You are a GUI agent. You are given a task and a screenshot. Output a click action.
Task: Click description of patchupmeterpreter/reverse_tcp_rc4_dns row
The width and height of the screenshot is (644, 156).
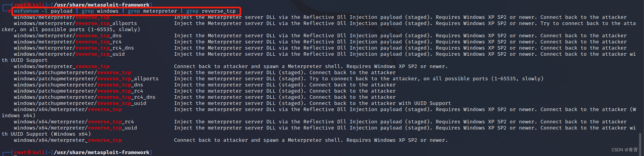(x=285, y=97)
